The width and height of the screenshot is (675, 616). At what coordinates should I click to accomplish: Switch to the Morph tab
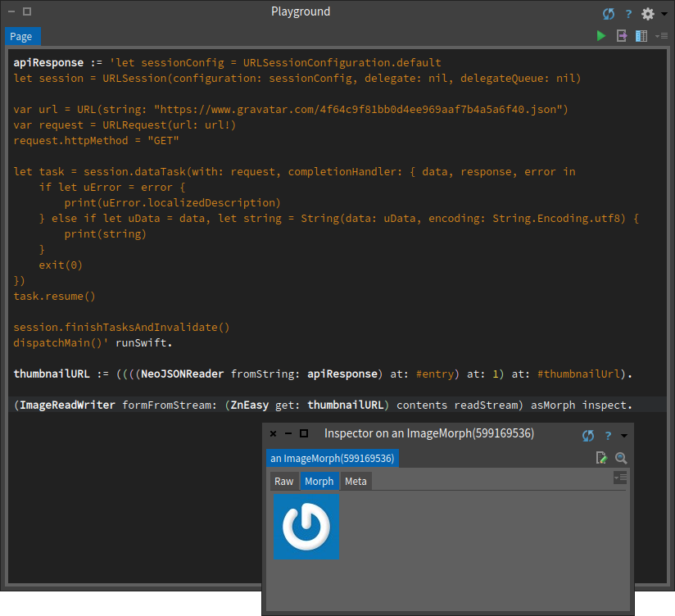[x=319, y=482]
